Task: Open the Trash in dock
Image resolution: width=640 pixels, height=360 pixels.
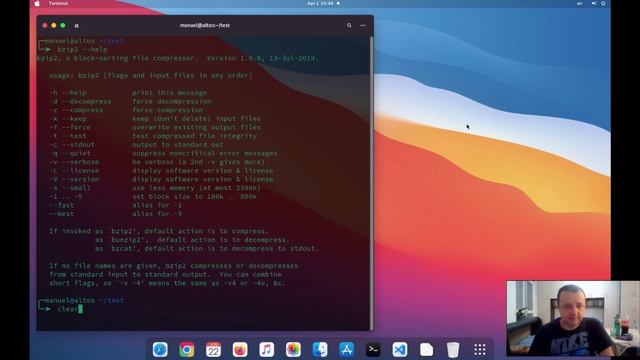Action: pos(453,350)
